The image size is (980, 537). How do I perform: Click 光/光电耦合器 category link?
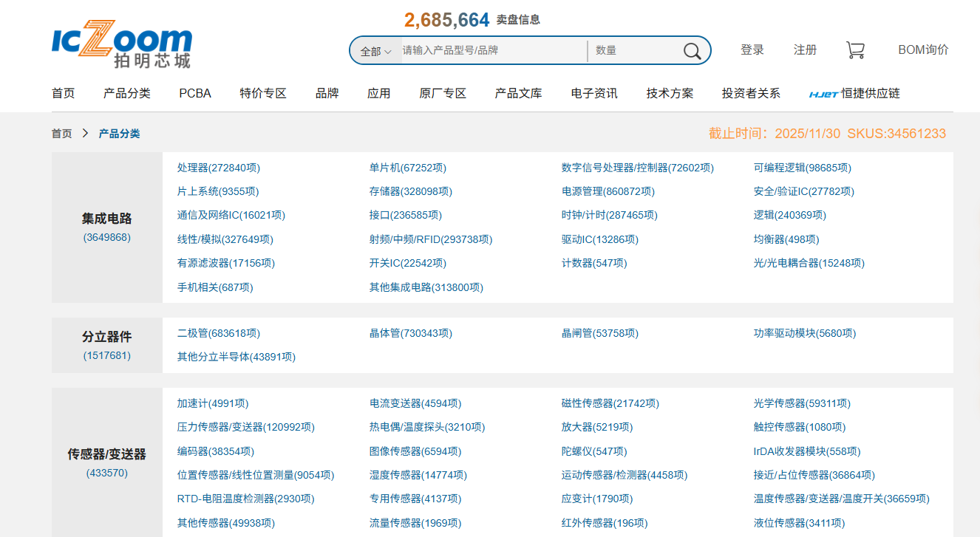pyautogui.click(x=809, y=263)
